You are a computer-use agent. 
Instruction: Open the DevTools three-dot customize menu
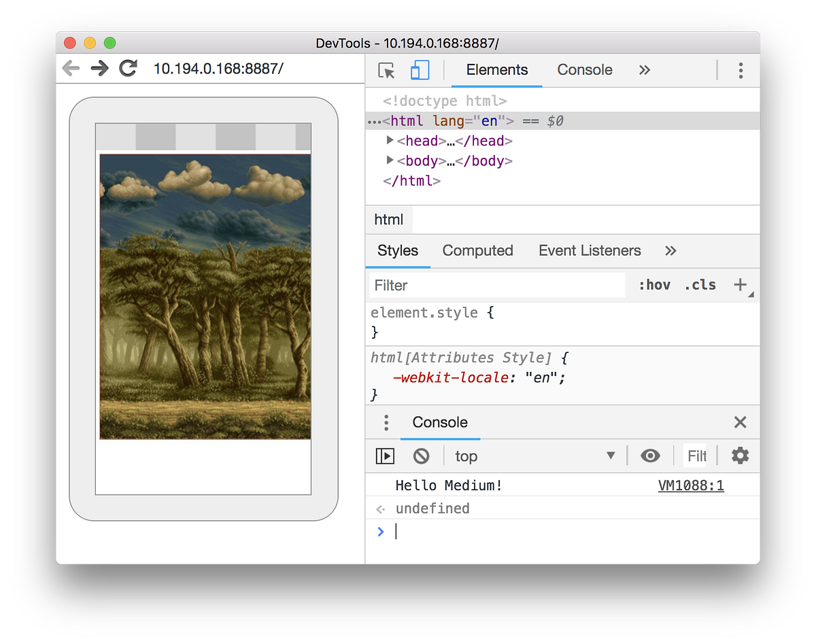tap(741, 70)
